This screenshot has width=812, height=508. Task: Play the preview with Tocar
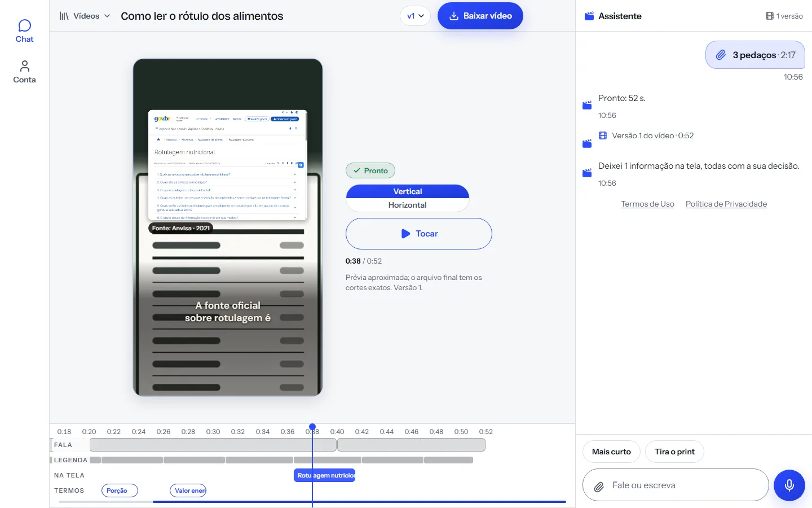click(x=418, y=234)
